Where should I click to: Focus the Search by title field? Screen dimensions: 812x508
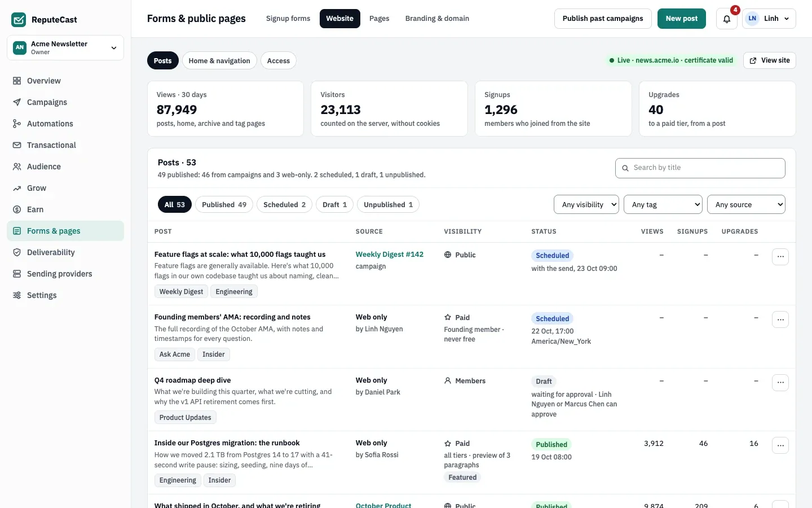[700, 168]
